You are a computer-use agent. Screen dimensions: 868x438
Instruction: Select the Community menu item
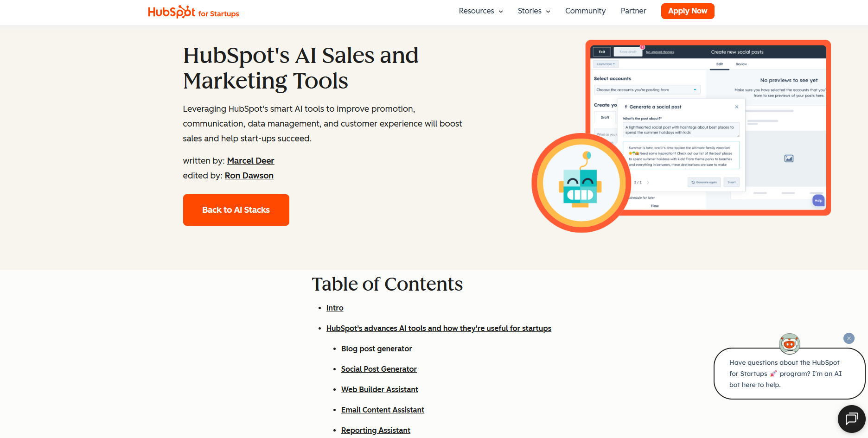pyautogui.click(x=585, y=11)
